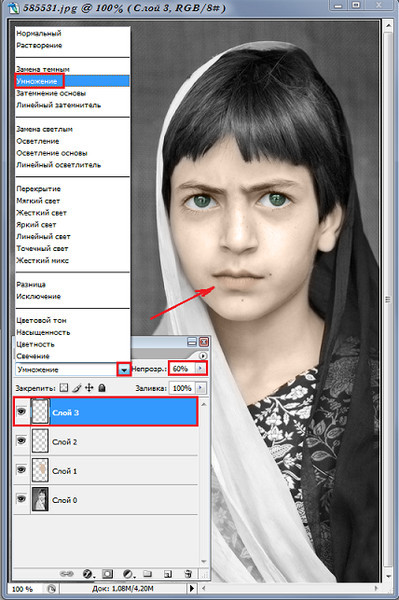The image size is (399, 600).
Task: Choose Мягкий свет blend mode
Action: (38, 201)
